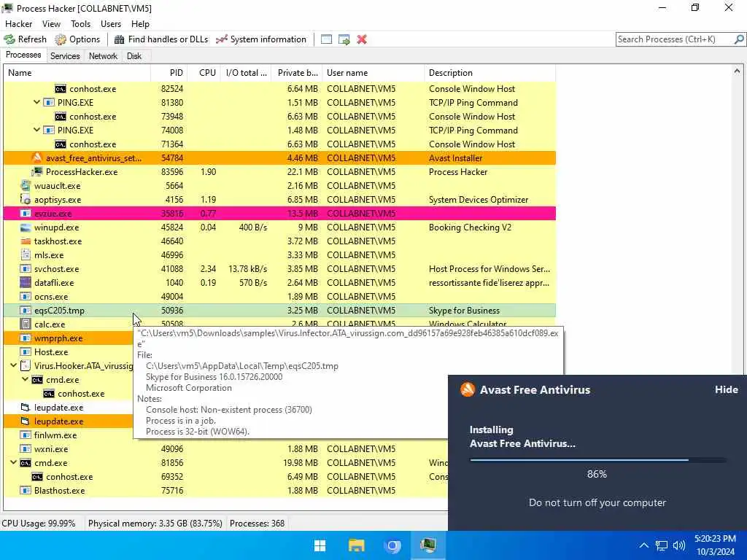The height and width of the screenshot is (560, 747).
Task: Sort by the CPU column header
Action: point(204,73)
